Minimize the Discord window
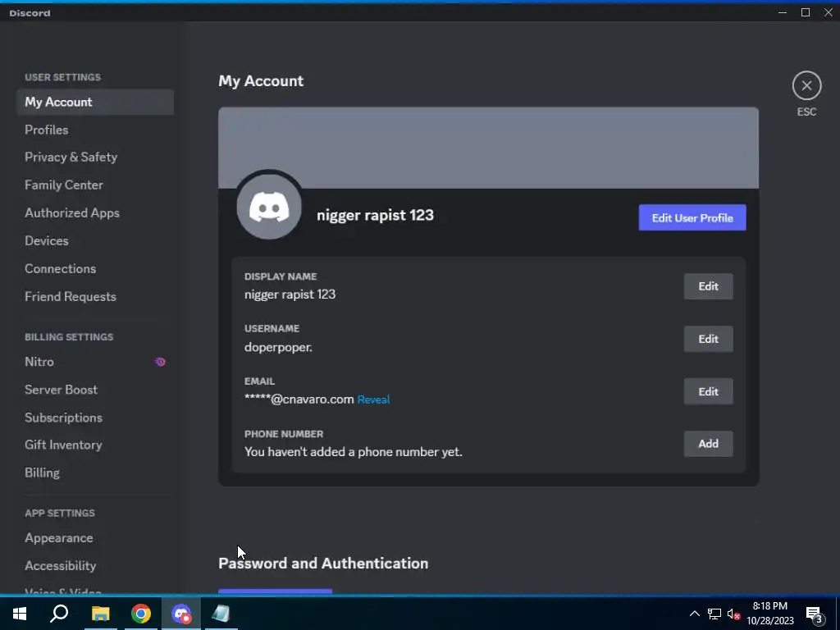The image size is (840, 630). pyautogui.click(x=783, y=12)
